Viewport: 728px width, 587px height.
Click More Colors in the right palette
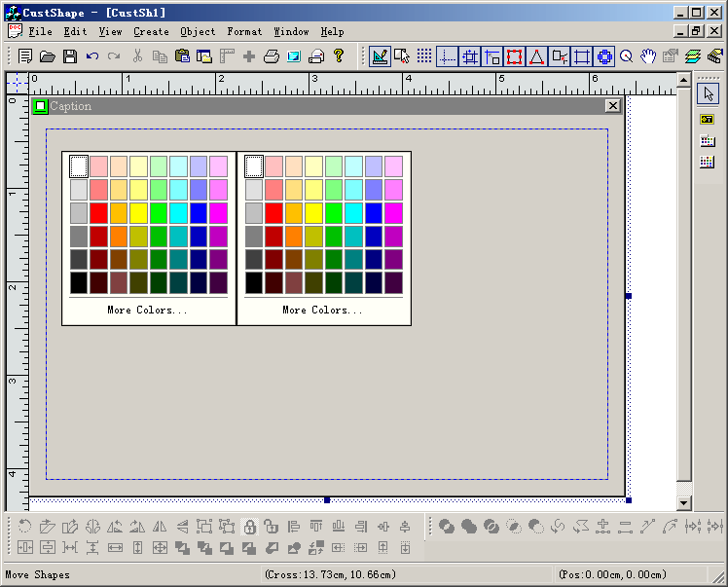[323, 310]
